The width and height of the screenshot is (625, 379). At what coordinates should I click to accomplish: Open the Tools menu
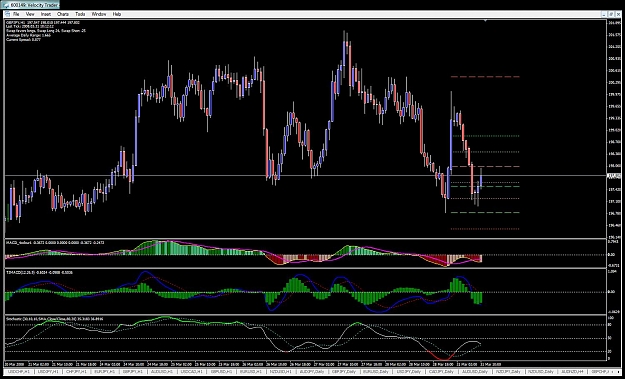80,14
